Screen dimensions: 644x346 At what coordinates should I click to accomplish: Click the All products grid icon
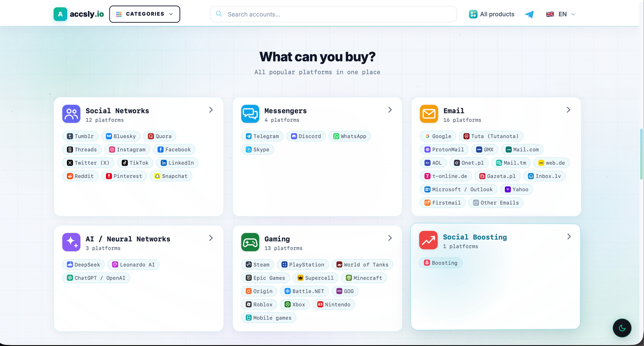[x=473, y=14]
